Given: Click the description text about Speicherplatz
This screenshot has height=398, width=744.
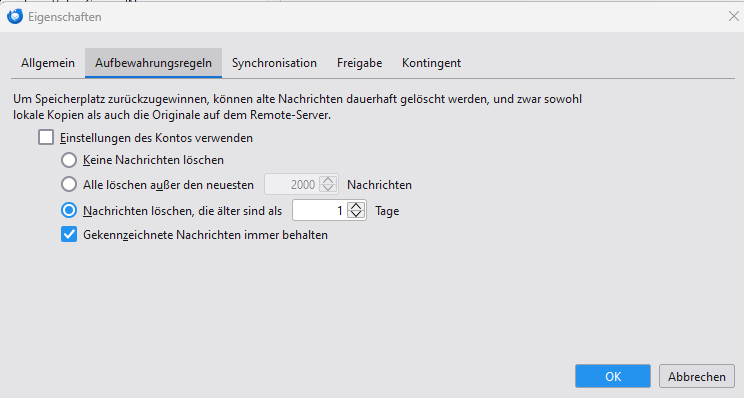Looking at the screenshot, I should click(298, 107).
